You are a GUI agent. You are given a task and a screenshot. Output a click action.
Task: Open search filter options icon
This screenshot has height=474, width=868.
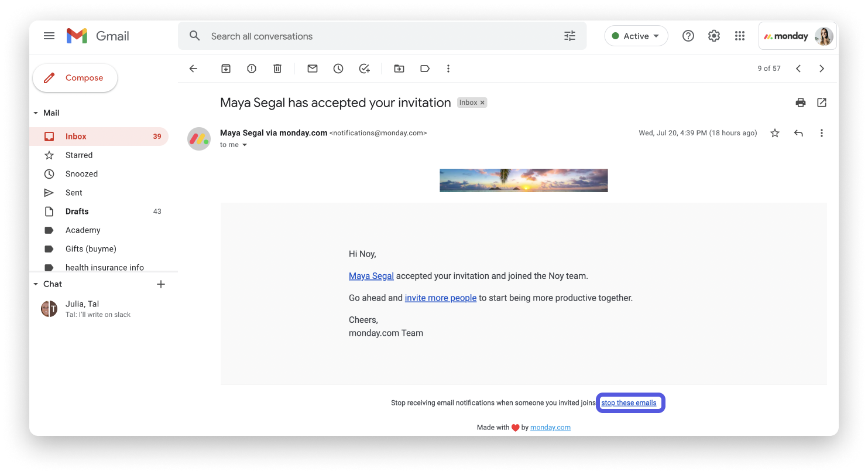[x=569, y=36]
